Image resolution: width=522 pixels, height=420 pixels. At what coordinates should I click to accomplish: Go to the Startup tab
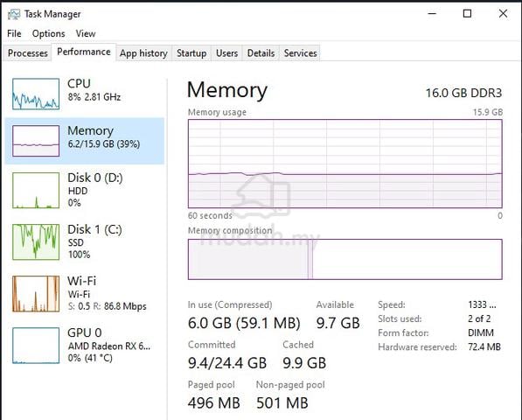191,53
